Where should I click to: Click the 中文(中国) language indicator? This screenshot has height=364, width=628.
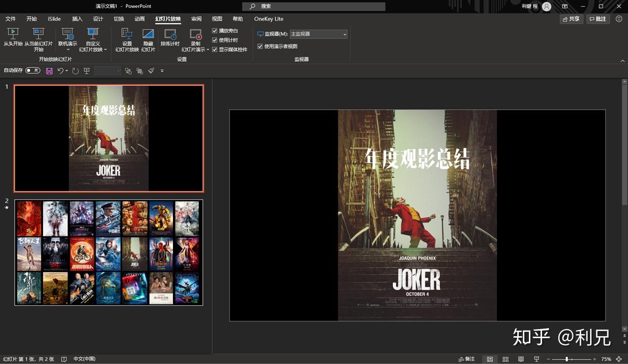(x=84, y=359)
